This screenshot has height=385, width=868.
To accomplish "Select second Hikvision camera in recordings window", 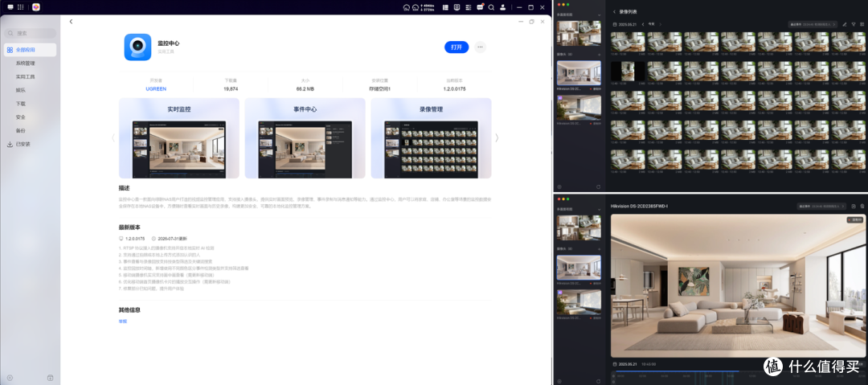I will [x=579, y=108].
